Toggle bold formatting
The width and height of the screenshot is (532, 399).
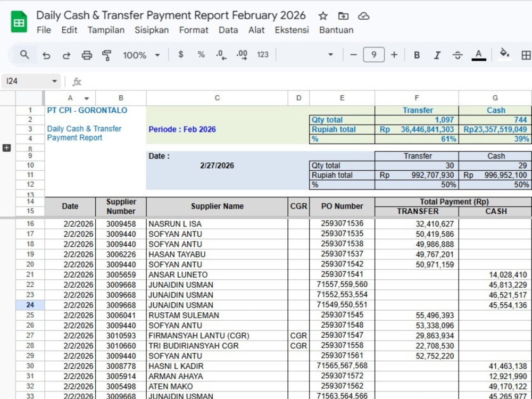pyautogui.click(x=417, y=55)
